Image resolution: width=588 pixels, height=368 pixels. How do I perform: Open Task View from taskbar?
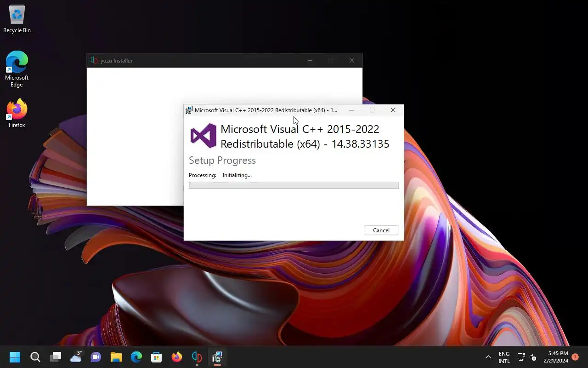click(56, 357)
